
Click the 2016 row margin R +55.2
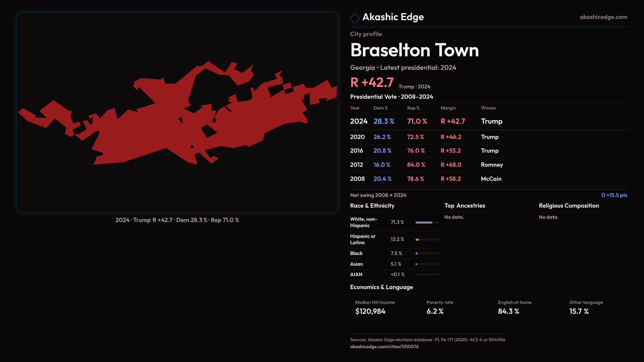tap(450, 151)
